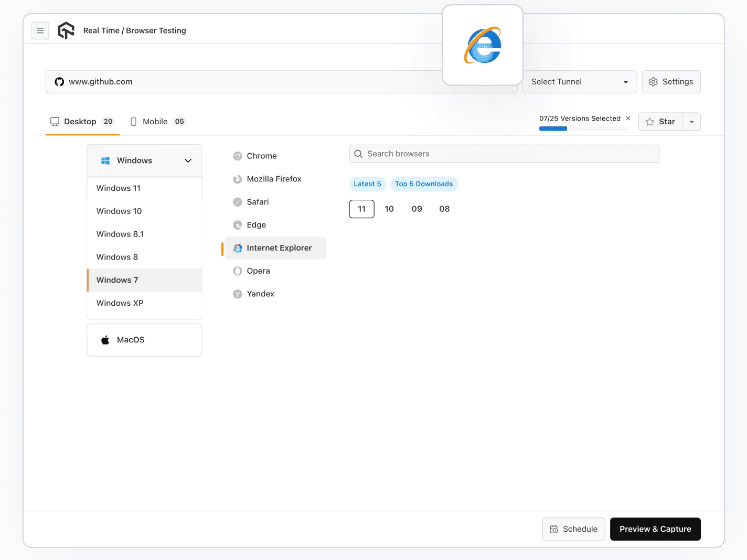Deselect Internet Explorer version 11
The height and width of the screenshot is (560, 747).
[x=361, y=209]
